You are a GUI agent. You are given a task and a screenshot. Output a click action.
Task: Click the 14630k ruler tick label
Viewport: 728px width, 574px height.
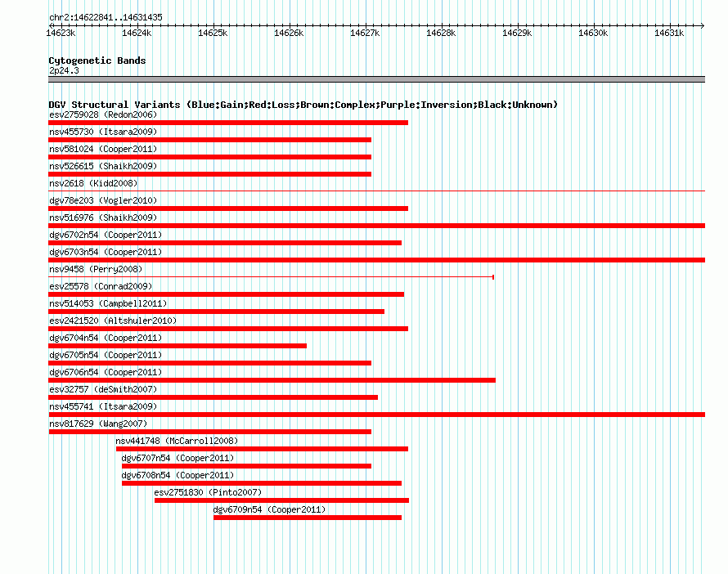[593, 33]
